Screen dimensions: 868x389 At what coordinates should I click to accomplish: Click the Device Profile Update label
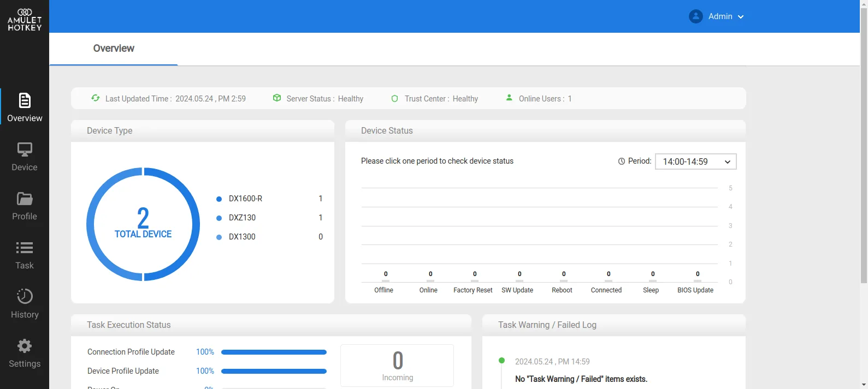[x=123, y=371]
